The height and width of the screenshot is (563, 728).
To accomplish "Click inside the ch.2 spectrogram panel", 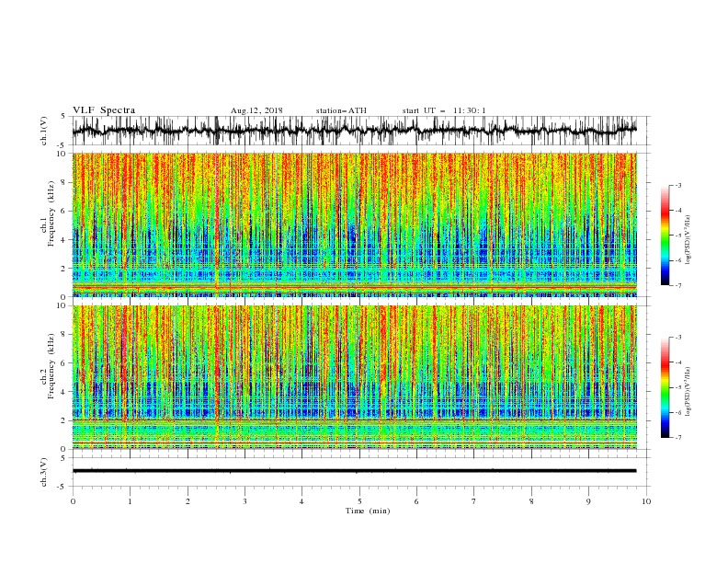I will [x=354, y=377].
